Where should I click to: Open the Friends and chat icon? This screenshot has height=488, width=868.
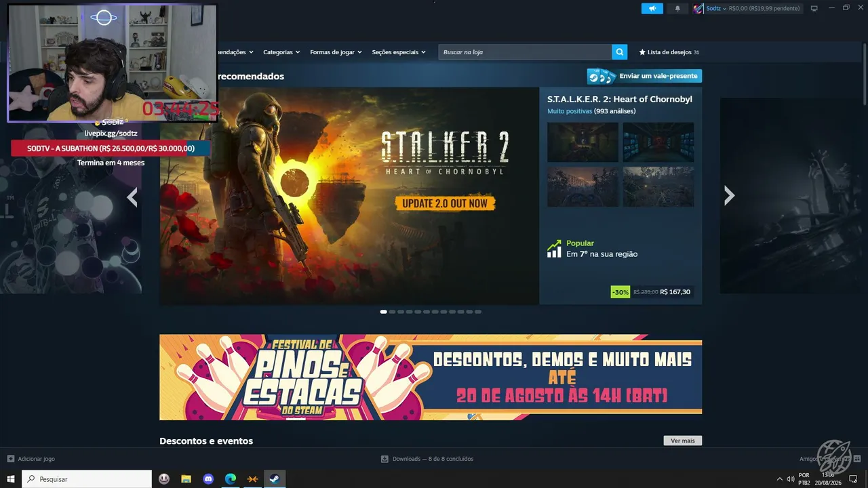coord(856,459)
